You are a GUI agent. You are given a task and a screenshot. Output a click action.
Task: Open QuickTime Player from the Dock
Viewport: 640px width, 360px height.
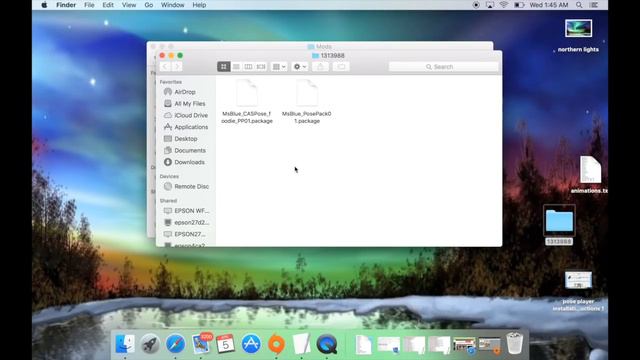[327, 344]
